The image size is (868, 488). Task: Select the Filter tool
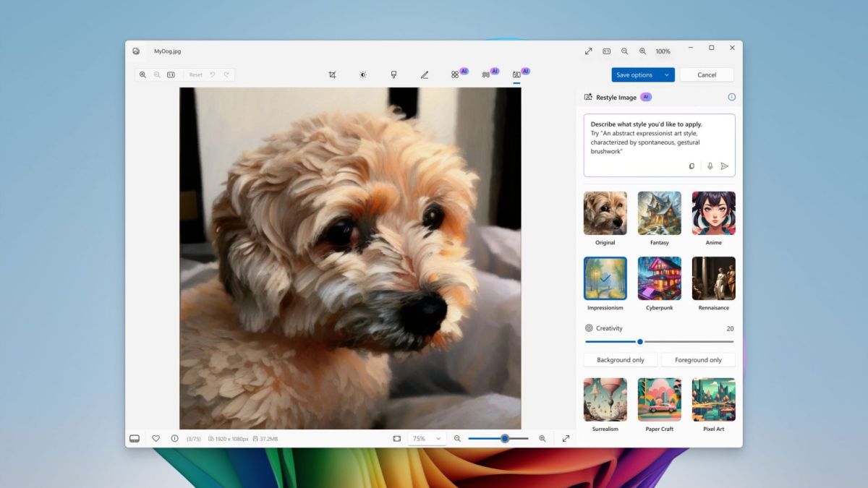[393, 74]
